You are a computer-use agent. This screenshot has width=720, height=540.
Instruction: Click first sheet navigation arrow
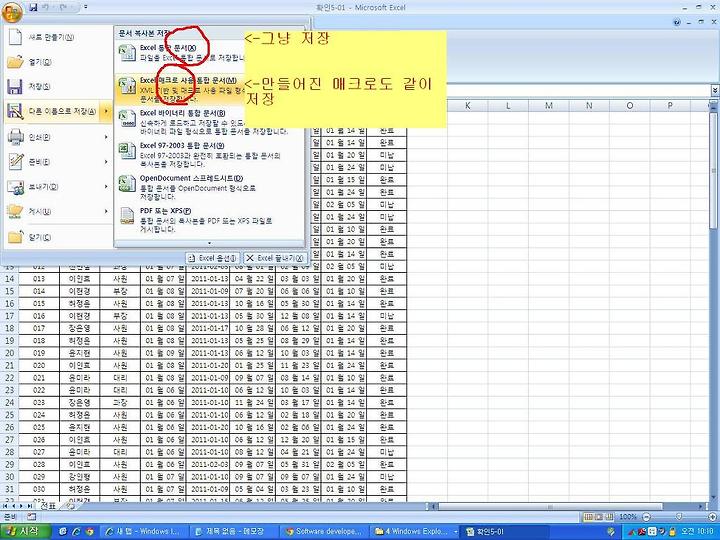tap(5, 506)
